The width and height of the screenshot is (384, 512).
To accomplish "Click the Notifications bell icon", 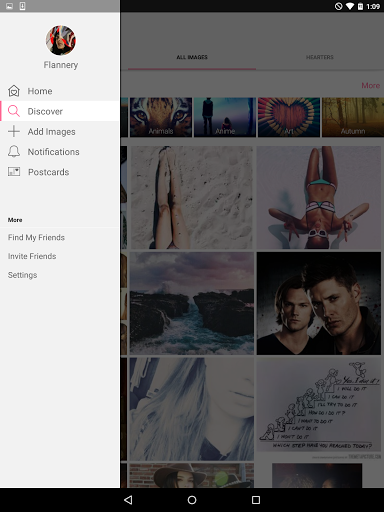I will point(14,152).
